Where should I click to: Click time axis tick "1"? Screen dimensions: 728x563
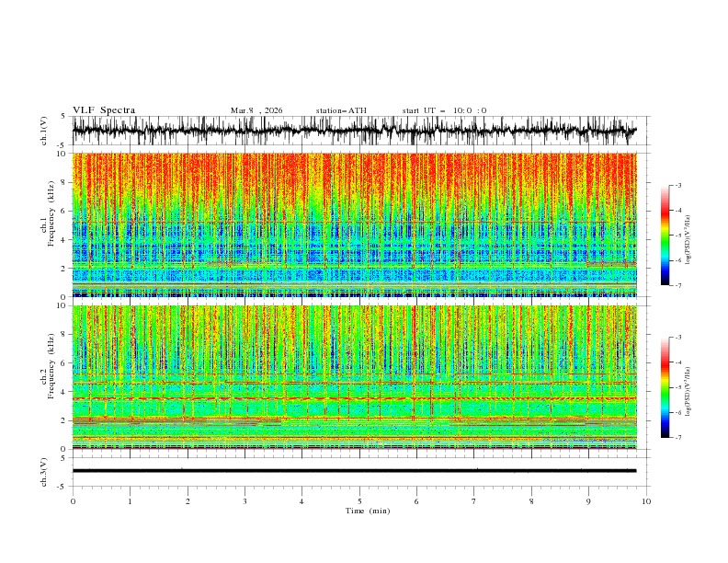[130, 501]
